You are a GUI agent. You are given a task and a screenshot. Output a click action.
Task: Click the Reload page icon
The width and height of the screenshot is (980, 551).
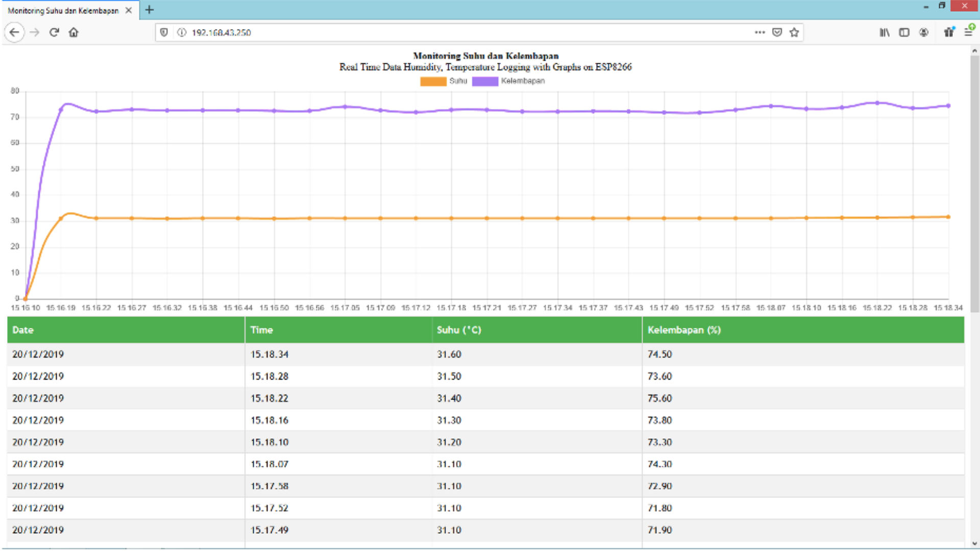click(x=54, y=33)
